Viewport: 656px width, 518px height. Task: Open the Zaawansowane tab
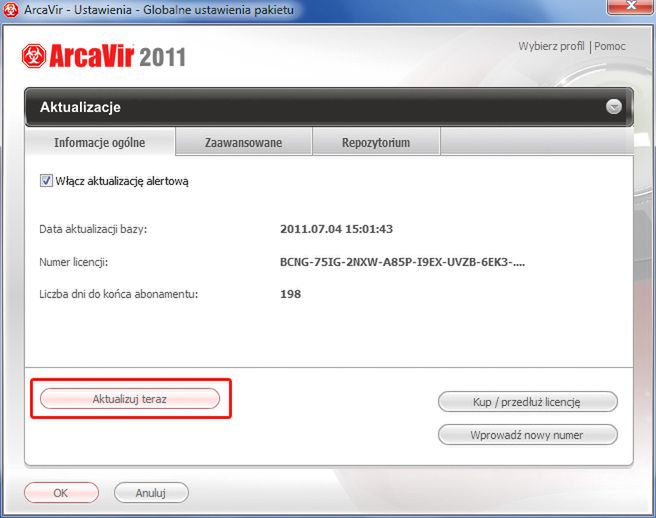243,142
